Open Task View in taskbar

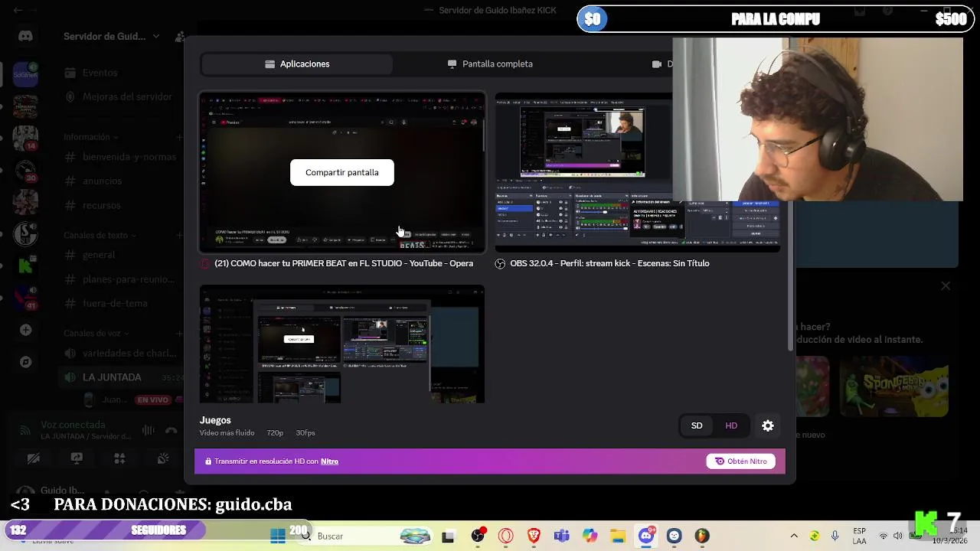coord(448,536)
